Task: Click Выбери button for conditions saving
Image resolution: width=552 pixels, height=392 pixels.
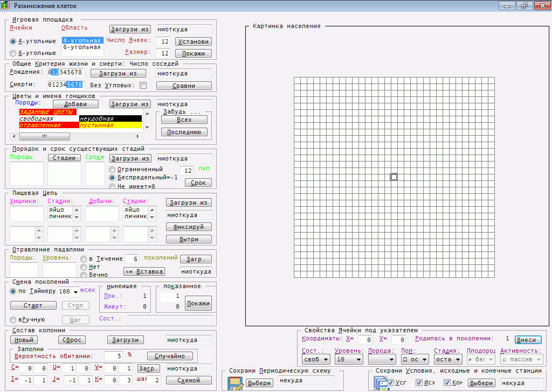Action: 481,383
